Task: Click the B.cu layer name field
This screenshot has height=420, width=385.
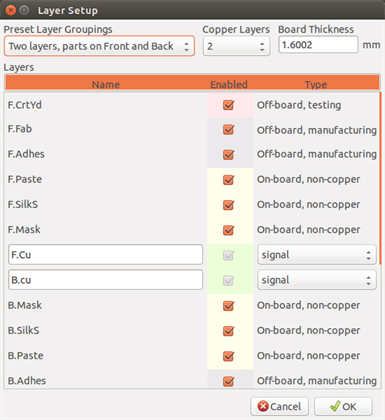Action: pyautogui.click(x=105, y=280)
